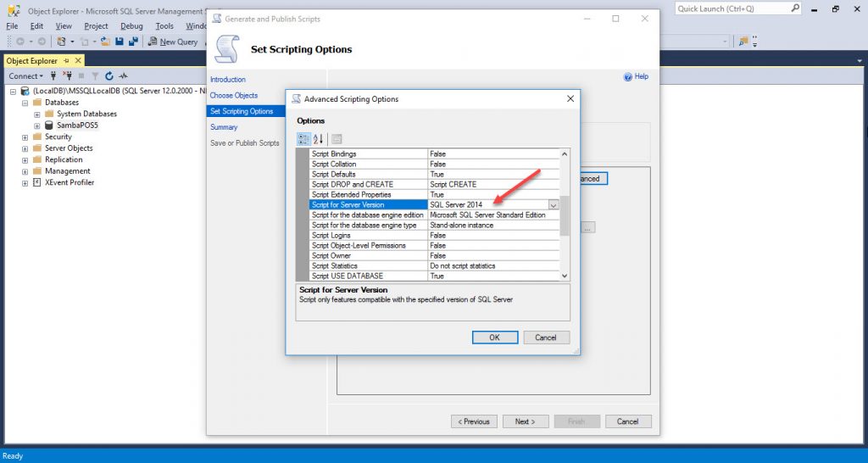Click Previous button in Generate Scripts wizard
The image size is (868, 463).
[474, 421]
